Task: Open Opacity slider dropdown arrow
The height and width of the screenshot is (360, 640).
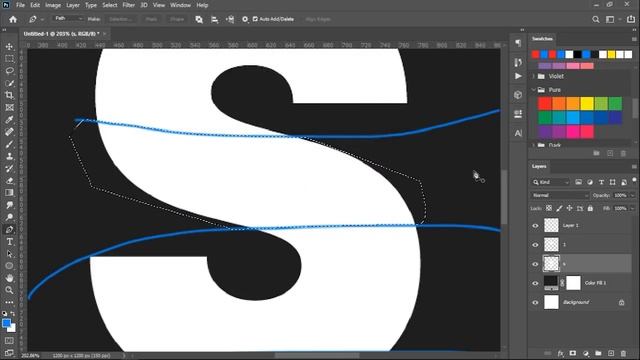Action: (x=632, y=196)
